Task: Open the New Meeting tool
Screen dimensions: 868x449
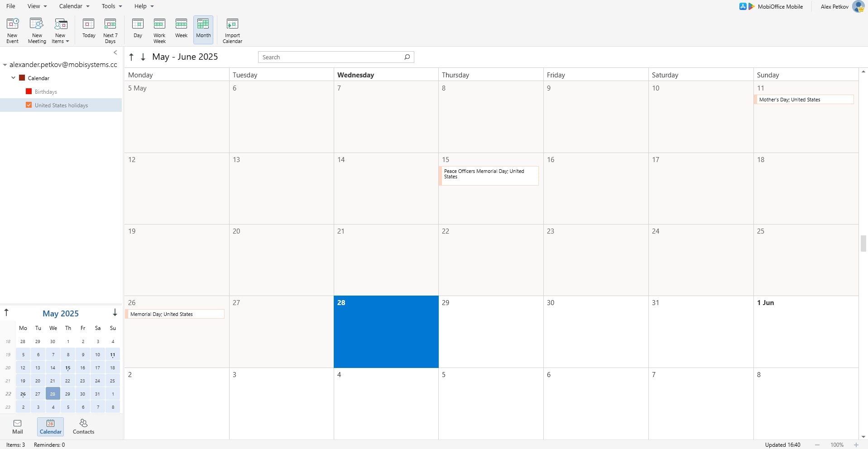Action: click(37, 30)
